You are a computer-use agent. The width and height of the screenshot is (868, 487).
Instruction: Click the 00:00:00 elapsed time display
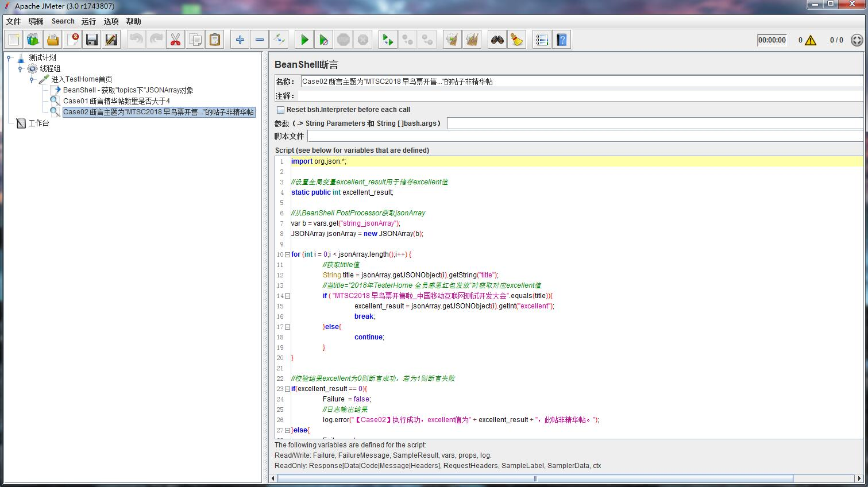(x=771, y=40)
